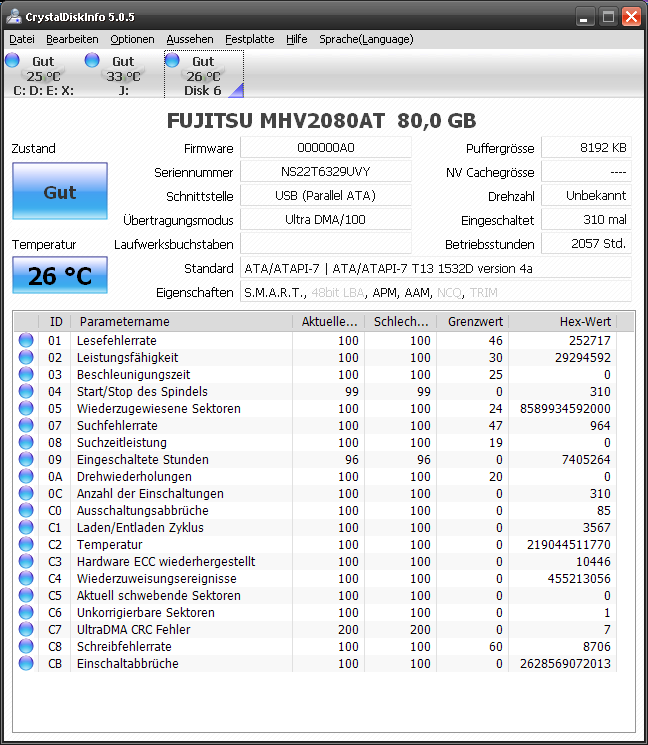The height and width of the screenshot is (745, 648).
Task: Click the Schnittstelle field USB (Parallel ATA)
Action: click(x=326, y=195)
